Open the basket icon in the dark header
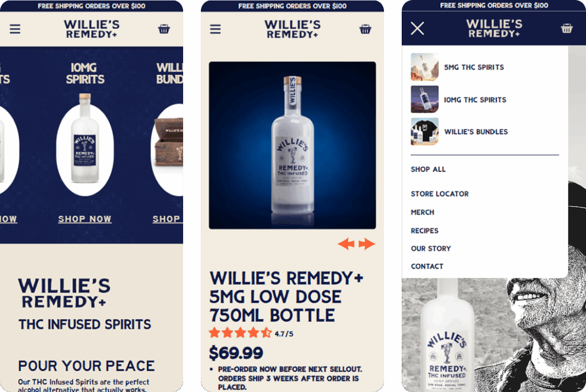586x392 pixels. click(567, 29)
